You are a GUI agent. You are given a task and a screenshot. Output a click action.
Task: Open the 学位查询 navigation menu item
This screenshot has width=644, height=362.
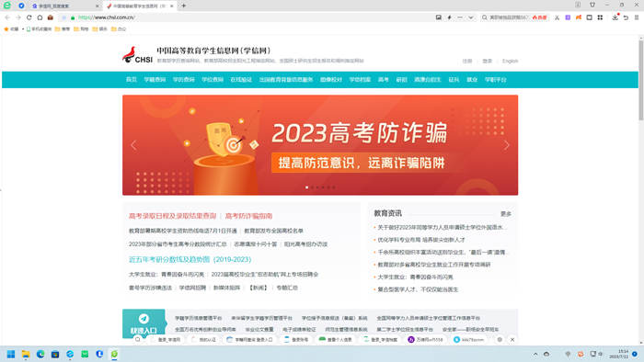(213, 80)
